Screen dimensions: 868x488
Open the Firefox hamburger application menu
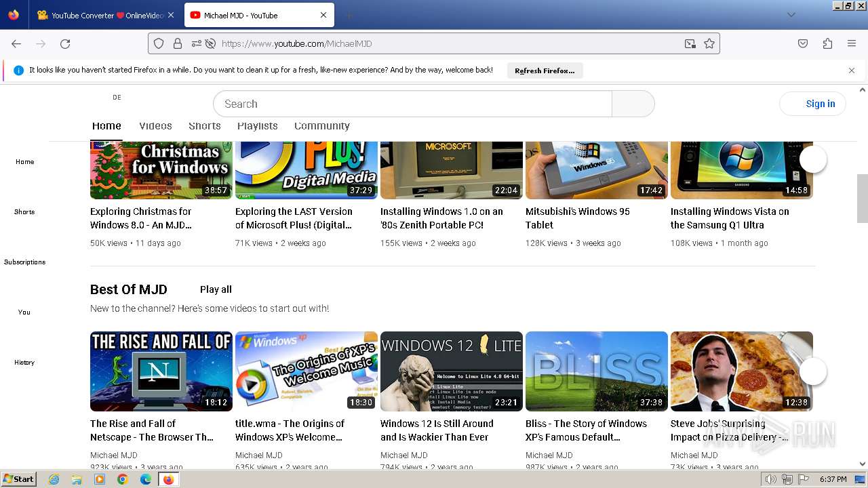point(852,43)
